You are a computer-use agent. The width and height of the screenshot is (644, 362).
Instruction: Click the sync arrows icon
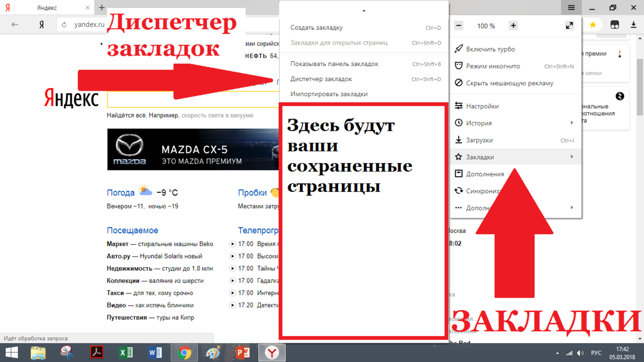pyautogui.click(x=459, y=191)
